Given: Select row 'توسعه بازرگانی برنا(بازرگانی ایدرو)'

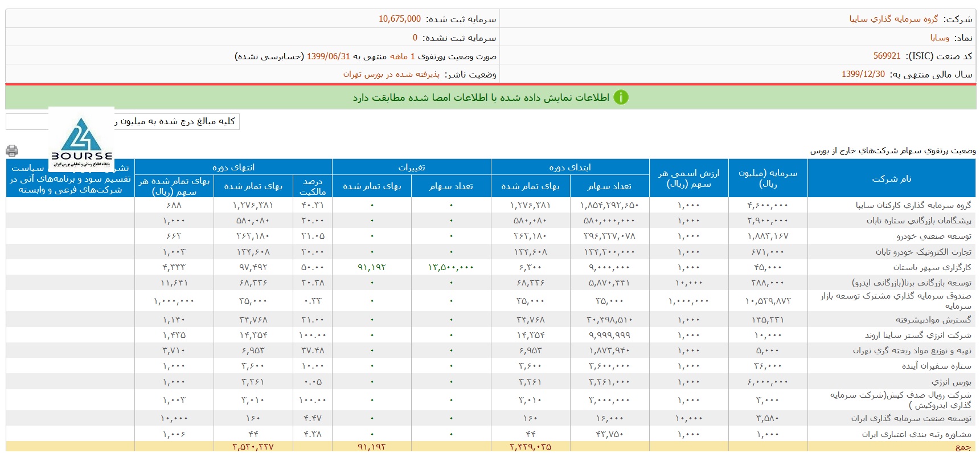Looking at the screenshot, I should coord(491,283).
